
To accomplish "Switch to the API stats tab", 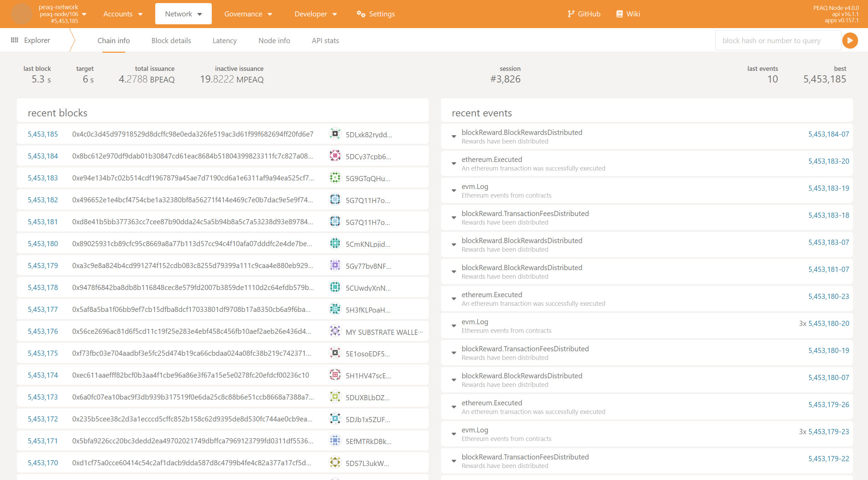I will [x=325, y=40].
